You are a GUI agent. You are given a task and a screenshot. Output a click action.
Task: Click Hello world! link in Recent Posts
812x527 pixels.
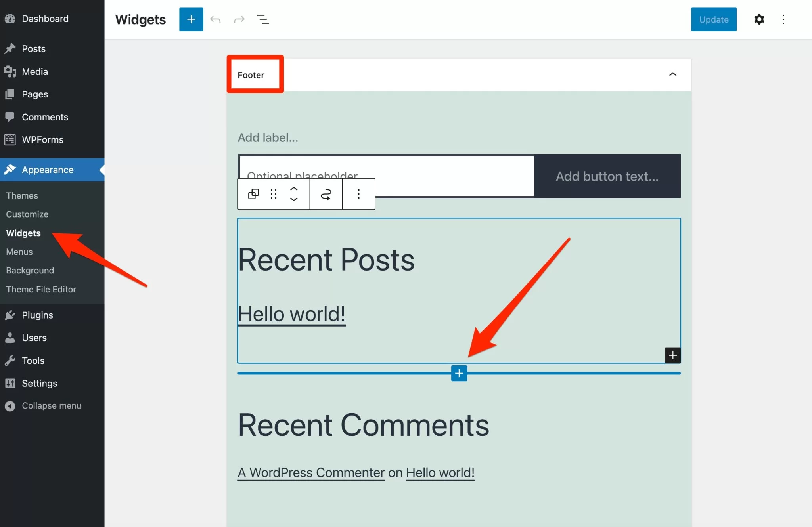[x=292, y=313]
